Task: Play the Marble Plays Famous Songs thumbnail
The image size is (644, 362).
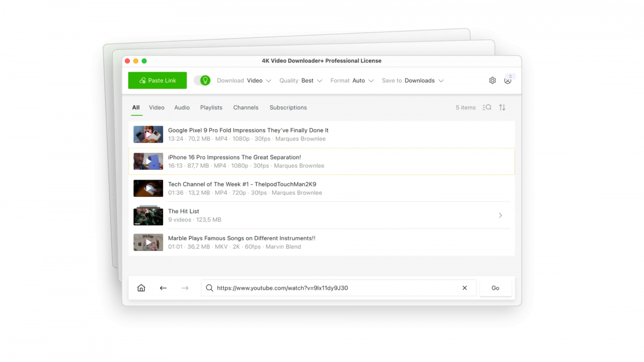Action: [x=148, y=242]
